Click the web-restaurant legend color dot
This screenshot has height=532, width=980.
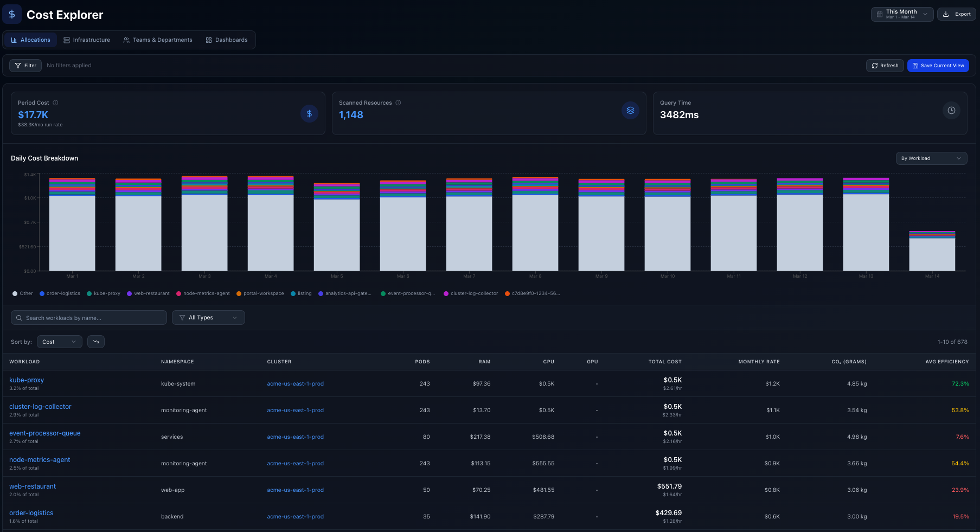130,293
